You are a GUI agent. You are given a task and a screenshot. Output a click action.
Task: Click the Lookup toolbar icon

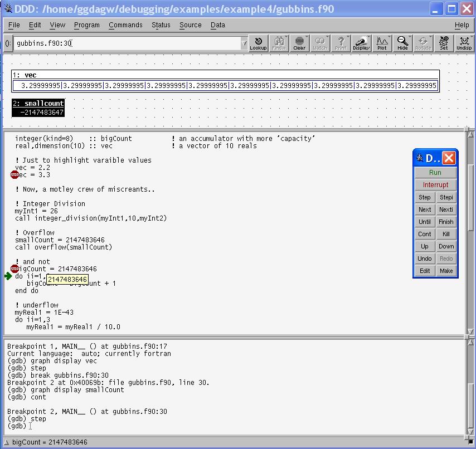[x=258, y=43]
